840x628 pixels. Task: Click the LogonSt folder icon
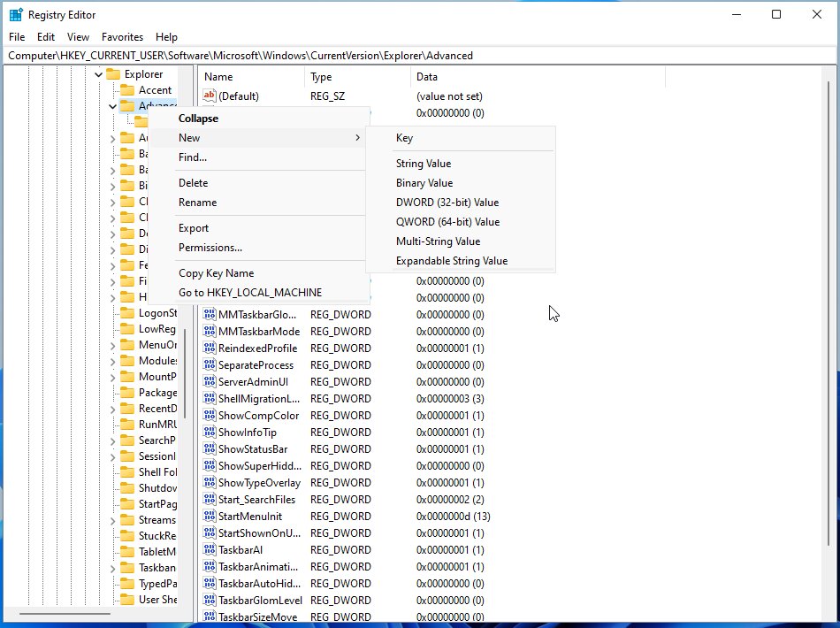(x=127, y=313)
